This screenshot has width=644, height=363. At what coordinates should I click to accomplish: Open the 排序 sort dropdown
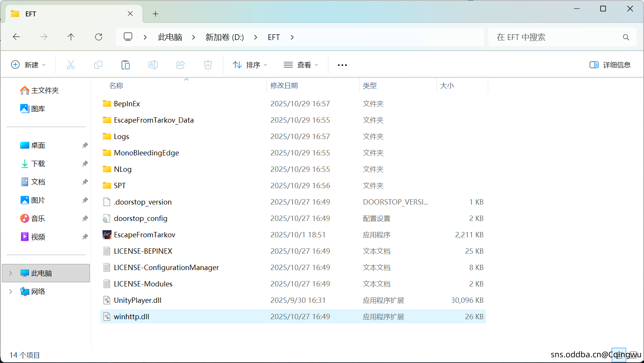250,65
